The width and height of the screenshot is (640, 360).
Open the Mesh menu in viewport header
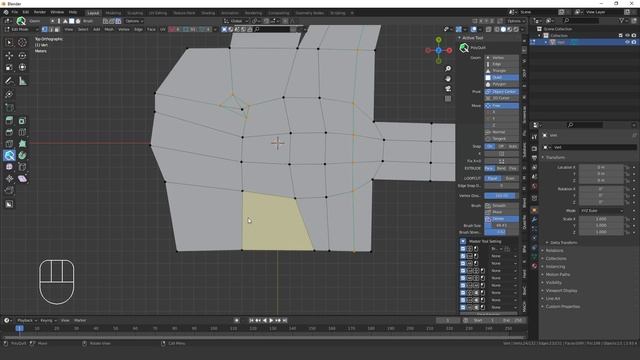[x=109, y=29]
